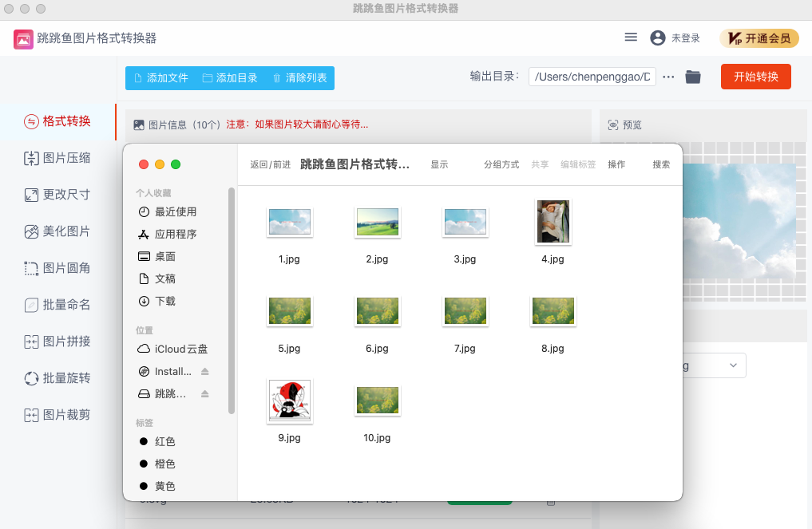Click the folder icon beside output directory
The height and width of the screenshot is (529, 812).
click(692, 76)
